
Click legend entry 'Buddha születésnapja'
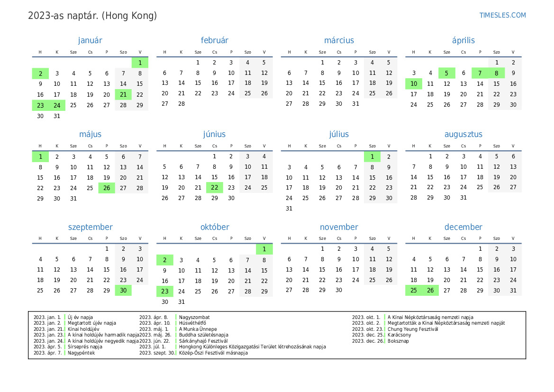point(203,335)
